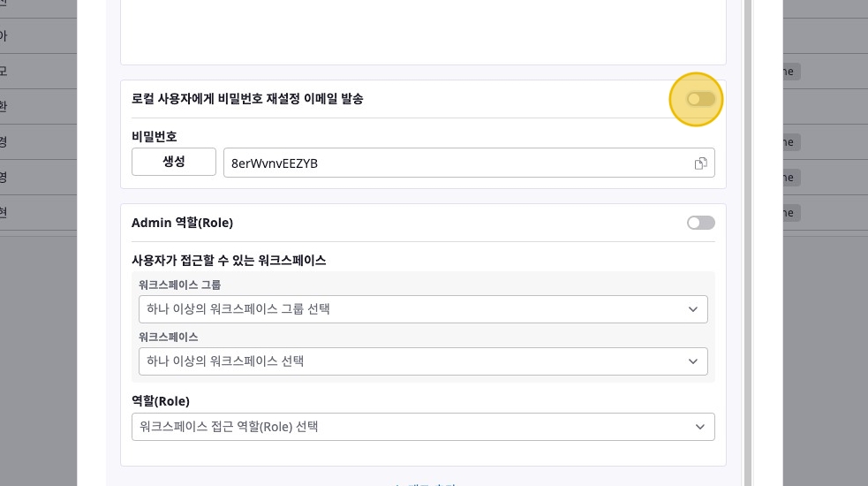Click the 역할(Role) label above role selector
The image size is (868, 486).
(161, 400)
